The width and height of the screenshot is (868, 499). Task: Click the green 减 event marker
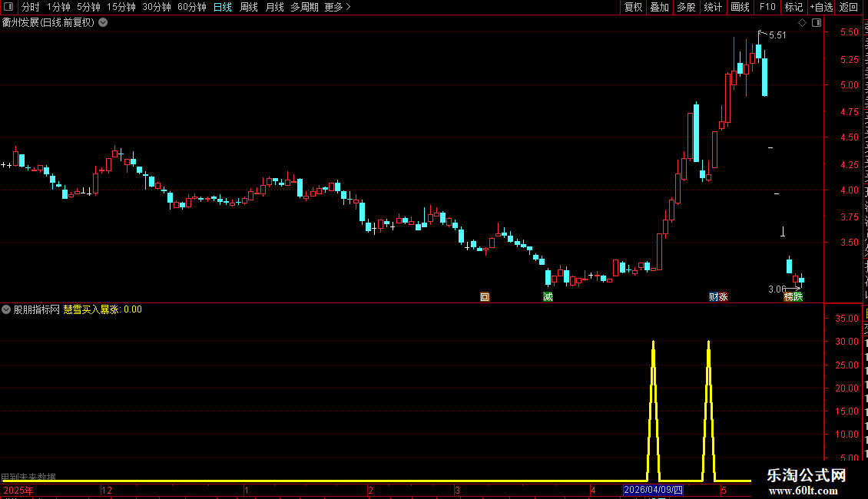548,297
